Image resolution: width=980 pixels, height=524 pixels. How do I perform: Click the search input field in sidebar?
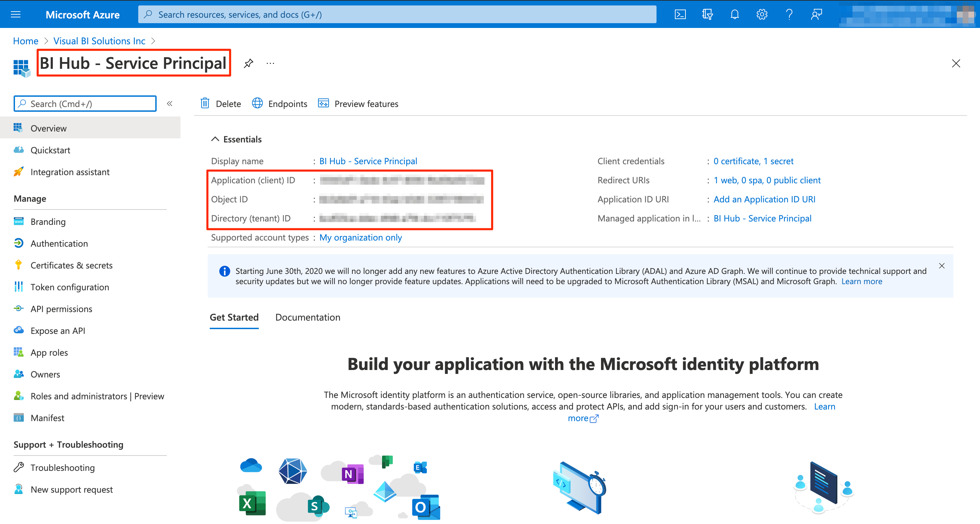point(85,103)
